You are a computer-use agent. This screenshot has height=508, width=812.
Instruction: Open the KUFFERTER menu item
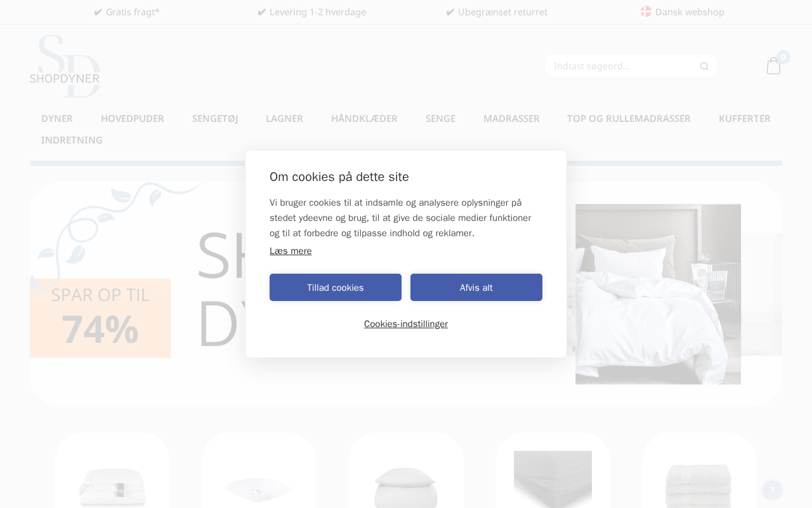745,119
